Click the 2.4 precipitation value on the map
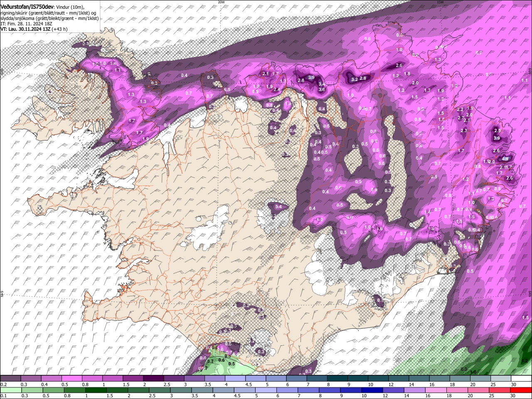 coord(277,89)
